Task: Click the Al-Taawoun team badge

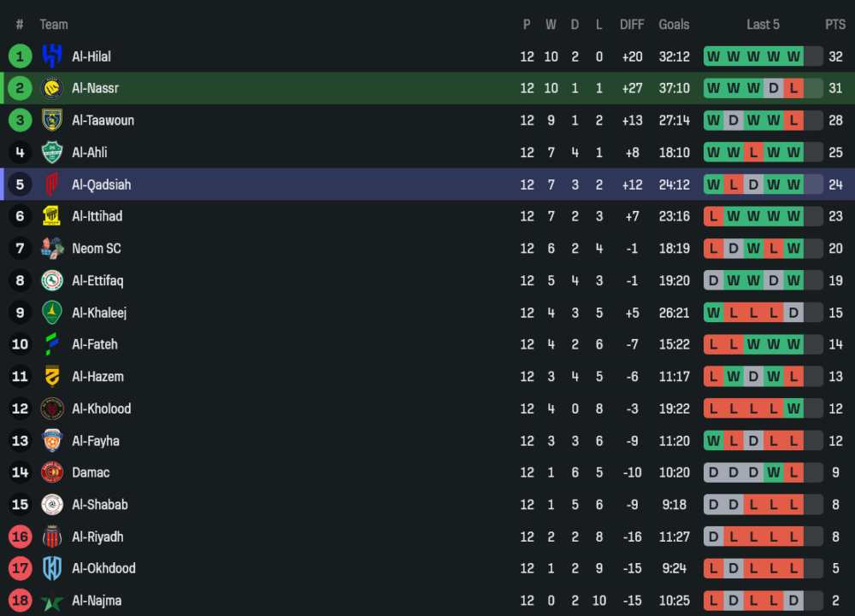Action: pyautogui.click(x=52, y=120)
